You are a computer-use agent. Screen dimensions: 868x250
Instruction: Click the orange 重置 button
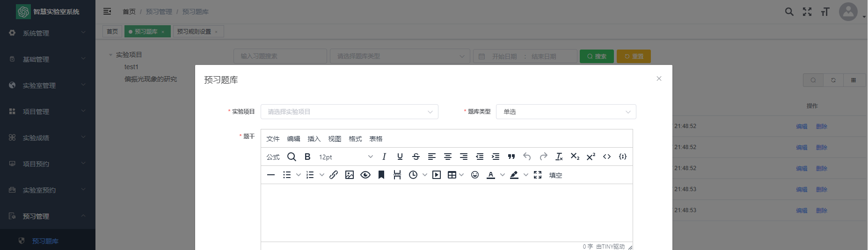634,56
